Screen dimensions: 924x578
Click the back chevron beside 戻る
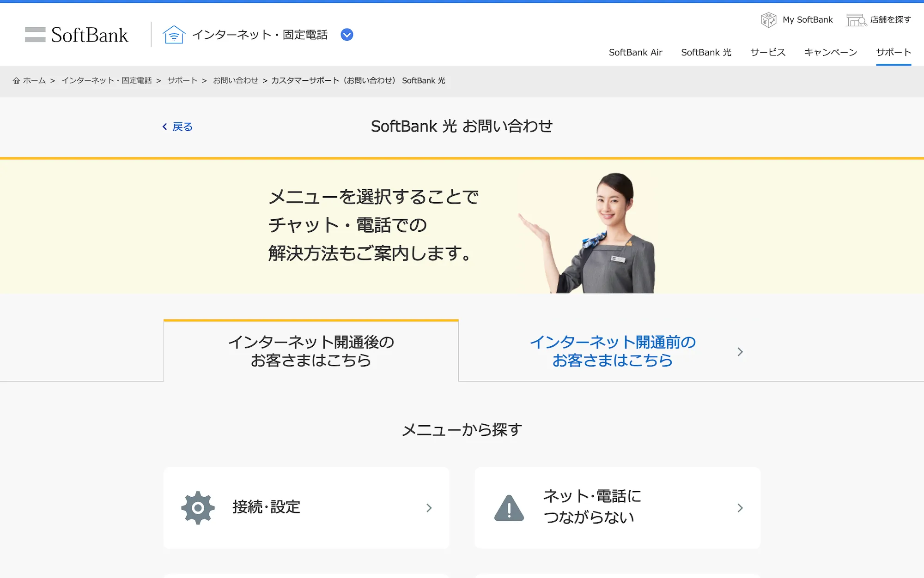pos(164,126)
